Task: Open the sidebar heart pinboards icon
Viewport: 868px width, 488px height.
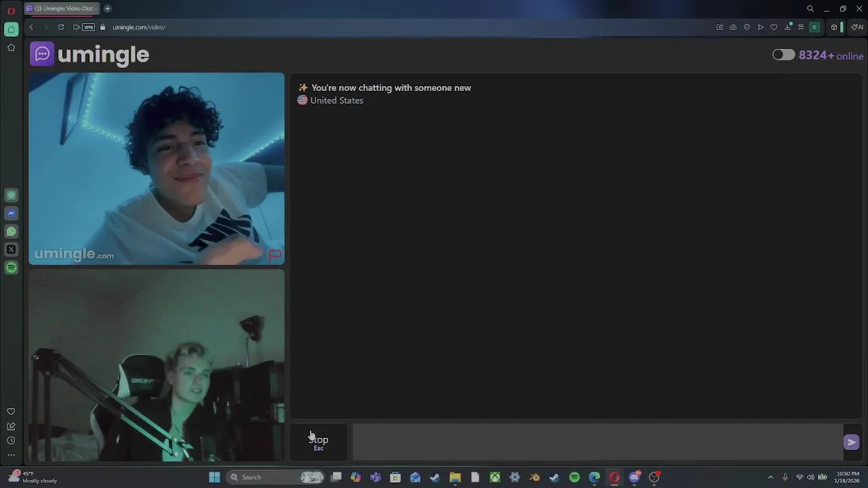Action: tap(11, 411)
